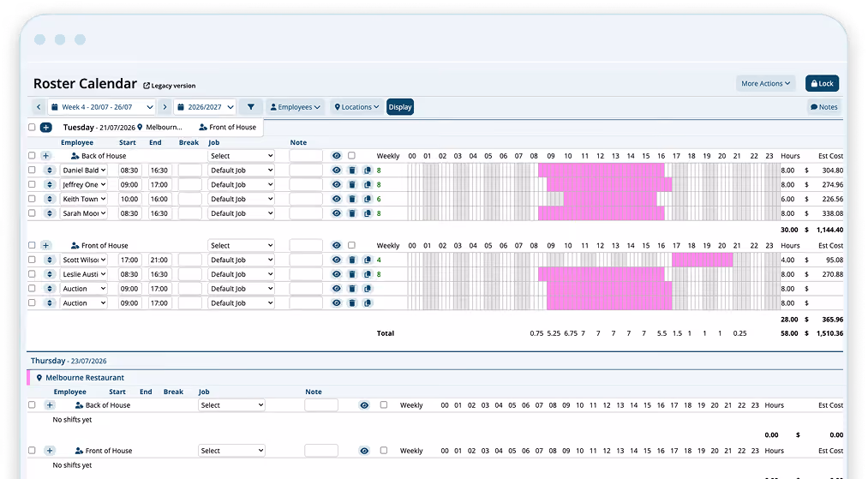Screen dimensions: 868x479
Task: Copy Scott Wilson's shift
Action: [367, 260]
